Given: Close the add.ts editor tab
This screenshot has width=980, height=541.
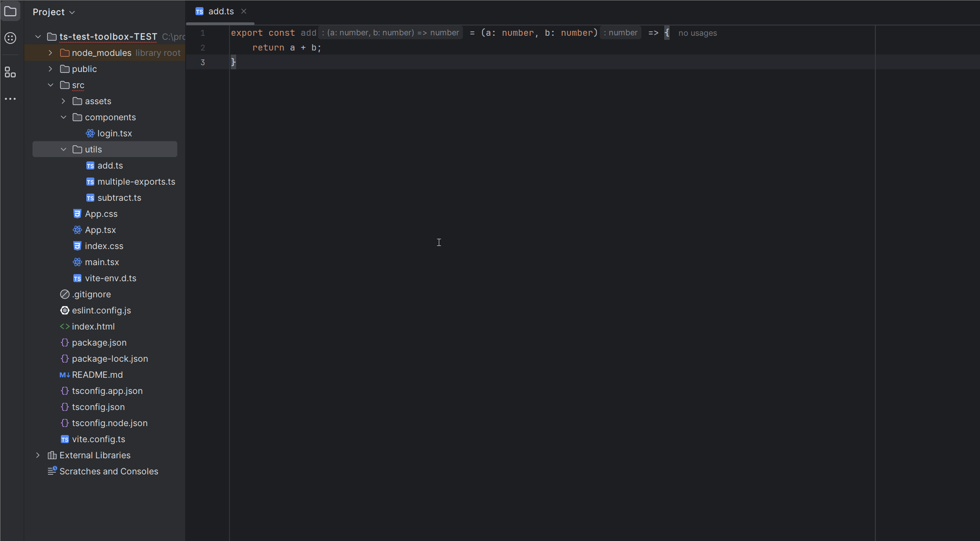Looking at the screenshot, I should pyautogui.click(x=244, y=11).
